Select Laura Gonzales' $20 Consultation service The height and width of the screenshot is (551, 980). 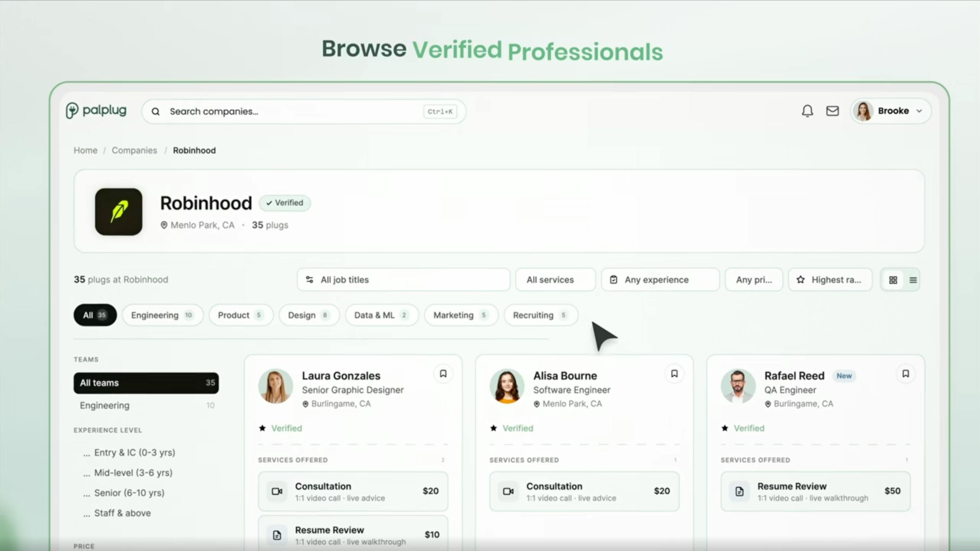point(353,491)
